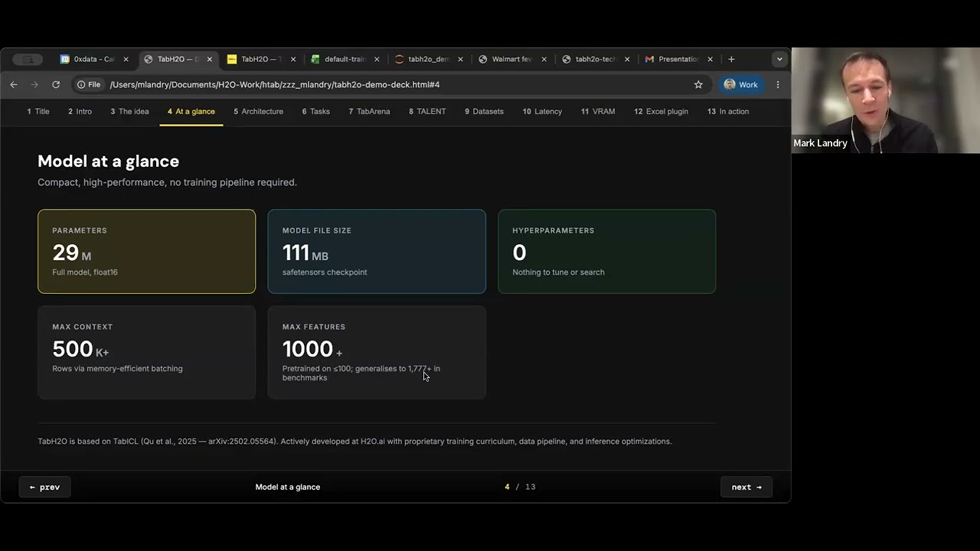
Task: Go to slide 7 TabArena
Action: 369,111
